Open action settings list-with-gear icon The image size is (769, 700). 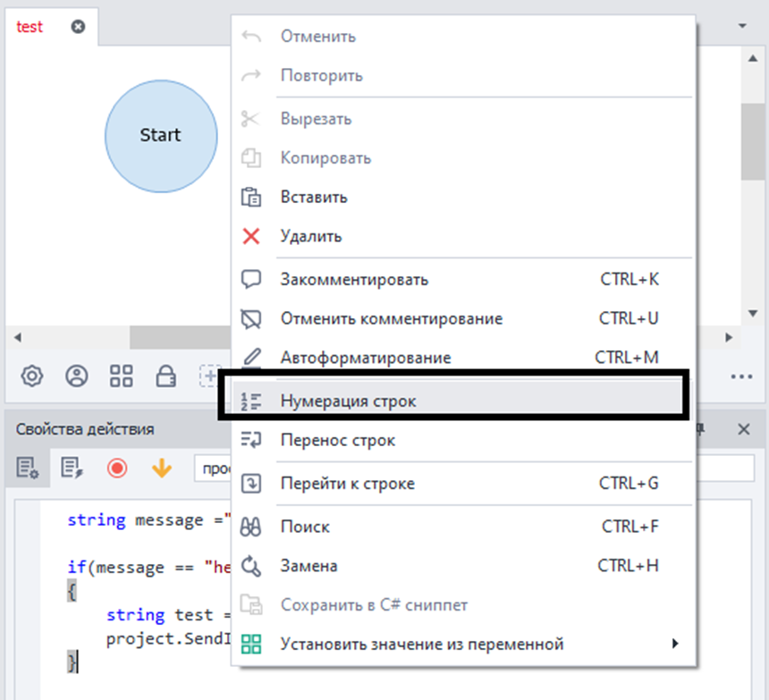click(27, 468)
